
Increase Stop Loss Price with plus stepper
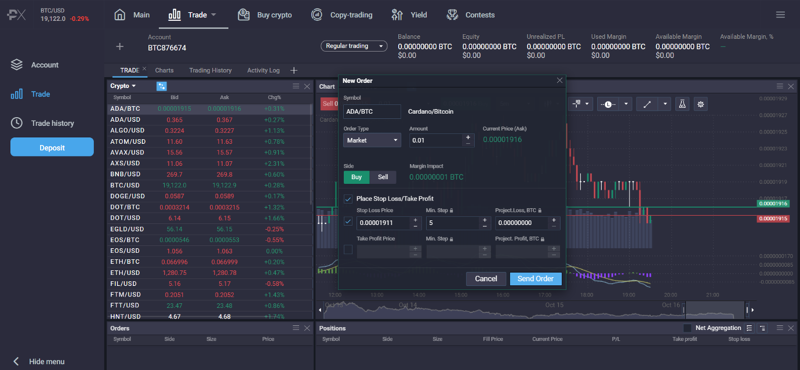(x=415, y=220)
